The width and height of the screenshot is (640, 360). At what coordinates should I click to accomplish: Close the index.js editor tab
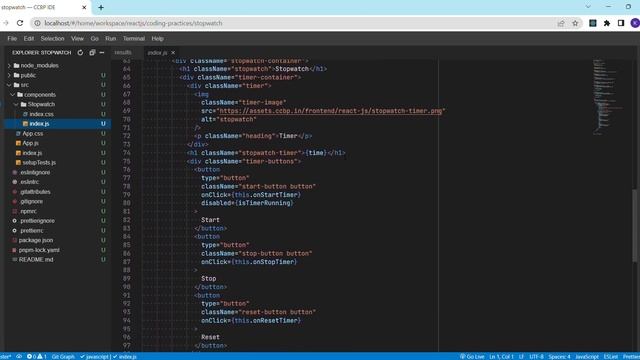click(173, 53)
